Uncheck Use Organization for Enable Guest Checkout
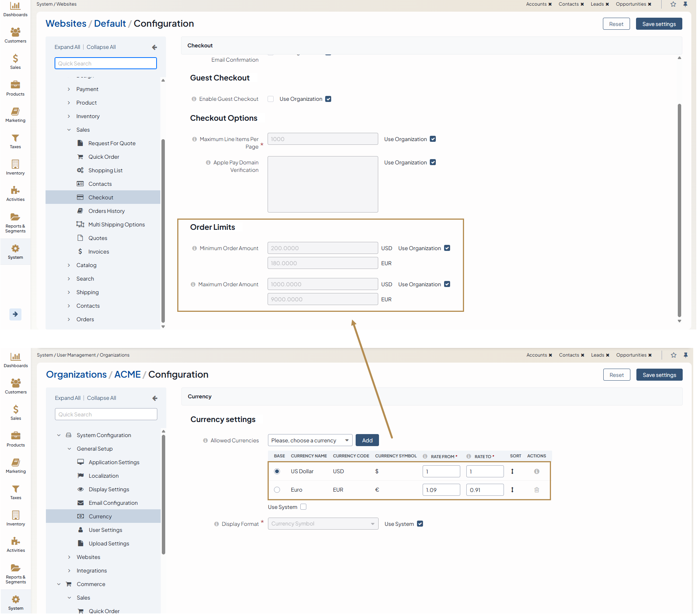 pos(328,99)
